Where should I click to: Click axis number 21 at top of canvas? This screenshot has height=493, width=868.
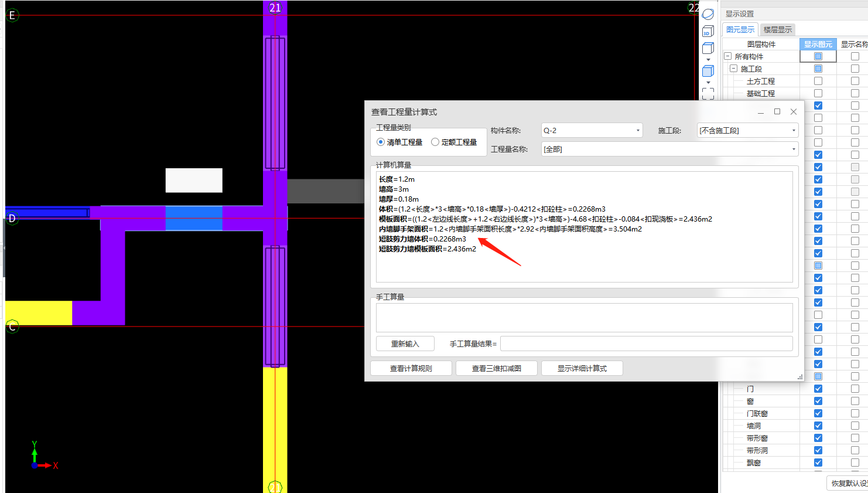275,8
